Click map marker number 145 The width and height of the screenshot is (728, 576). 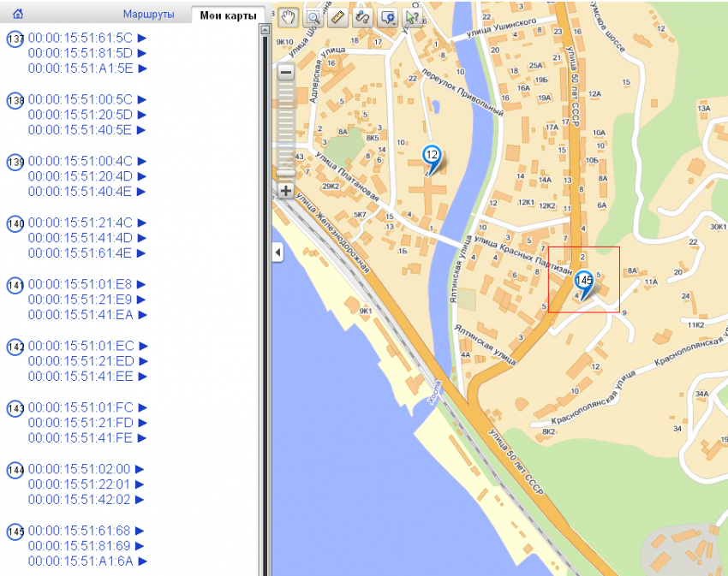[x=584, y=282]
